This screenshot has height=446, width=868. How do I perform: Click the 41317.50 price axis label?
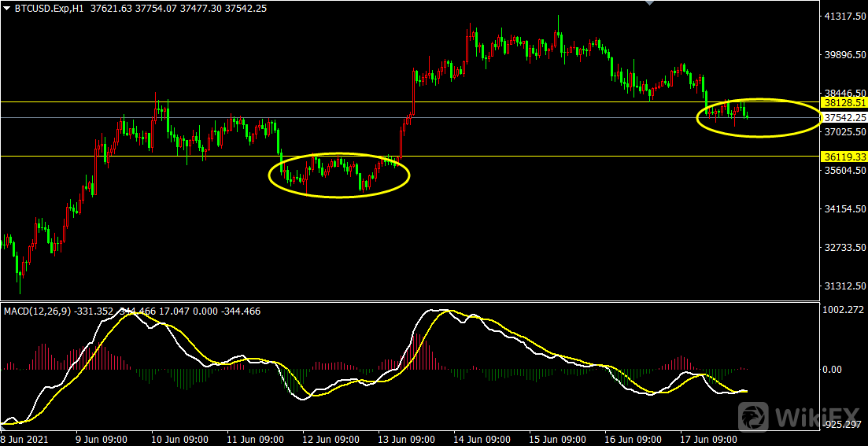point(844,17)
